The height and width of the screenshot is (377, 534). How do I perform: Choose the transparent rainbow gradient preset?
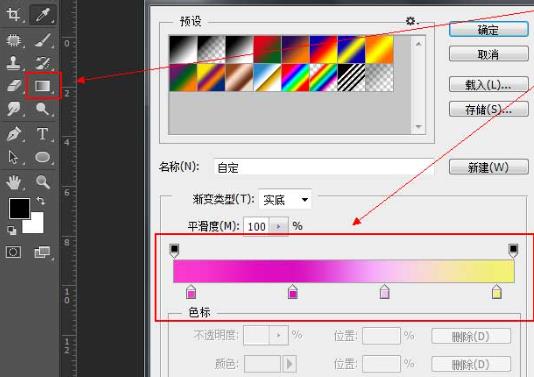coord(324,78)
